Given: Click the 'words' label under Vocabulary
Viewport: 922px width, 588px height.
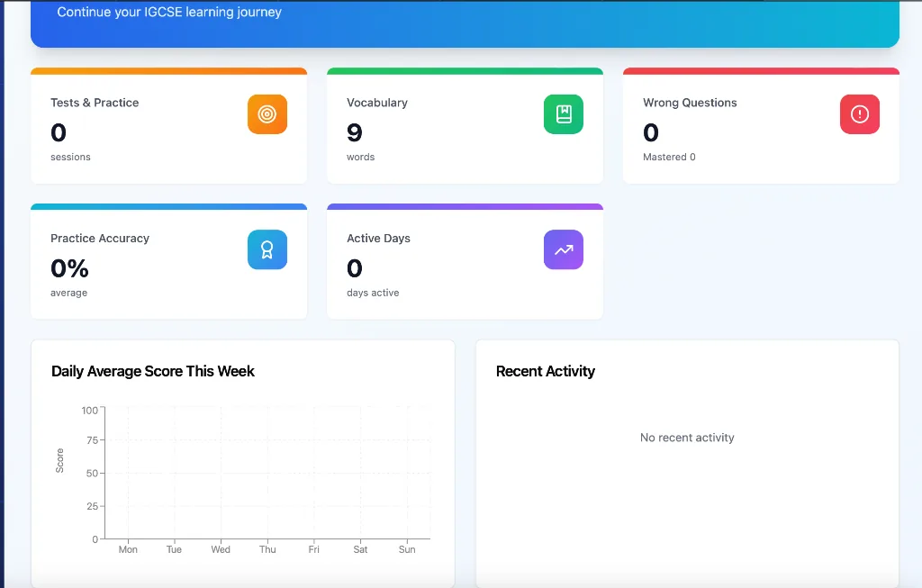Looking at the screenshot, I should point(360,157).
